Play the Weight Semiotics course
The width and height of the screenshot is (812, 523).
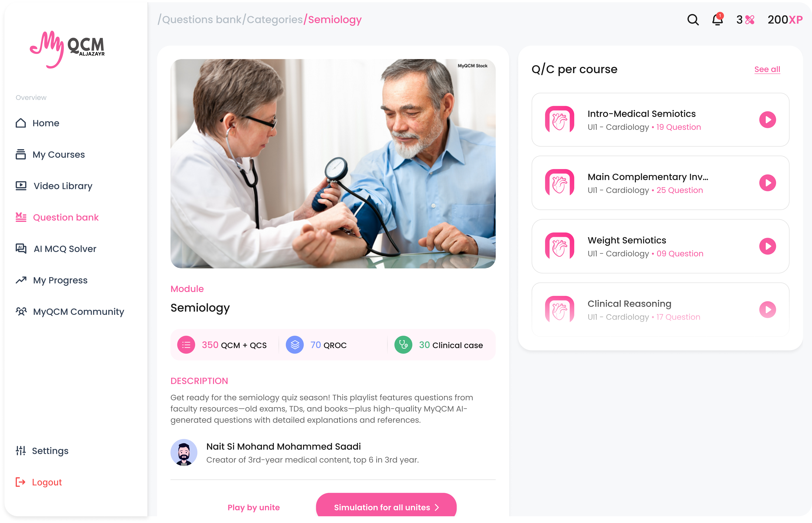click(767, 246)
